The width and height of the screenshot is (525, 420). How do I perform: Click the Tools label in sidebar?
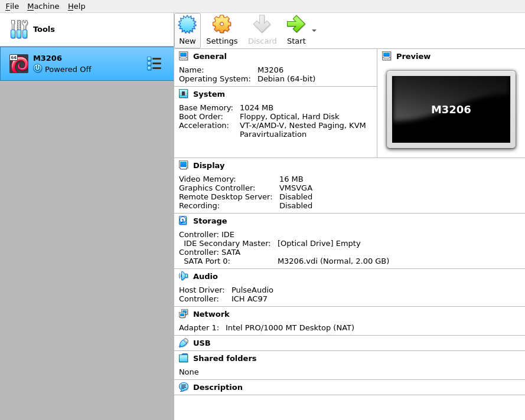[44, 29]
